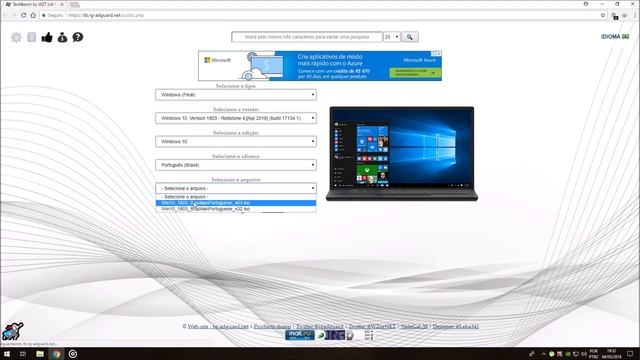Click the browser address bar URL

click(106, 15)
